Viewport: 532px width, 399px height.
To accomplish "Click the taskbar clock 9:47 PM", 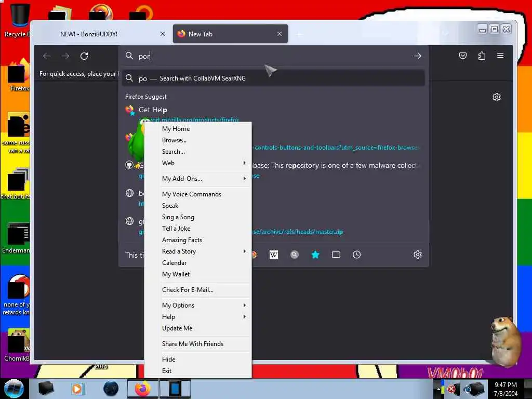I will point(506,389).
